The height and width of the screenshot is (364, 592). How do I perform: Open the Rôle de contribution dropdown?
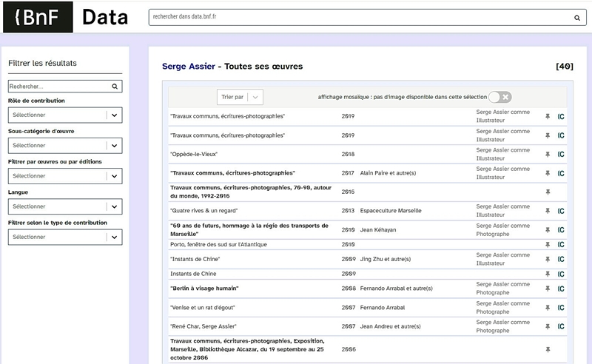tap(65, 115)
